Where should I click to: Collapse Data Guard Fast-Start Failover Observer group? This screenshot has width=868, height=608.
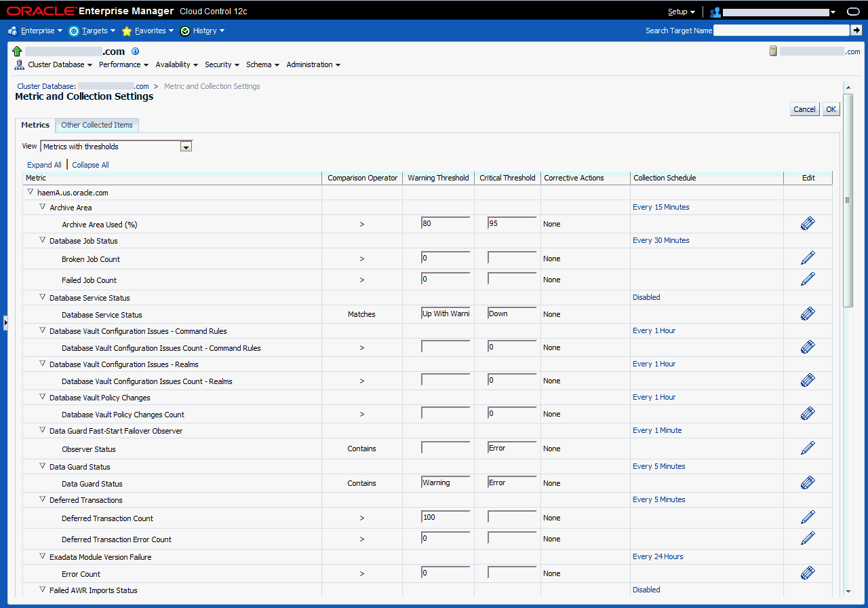tap(42, 430)
